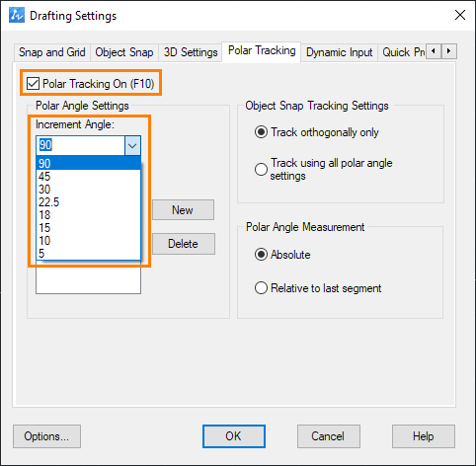Open the Object Snap tab
Viewport: 476px width, 466px height.
click(124, 52)
